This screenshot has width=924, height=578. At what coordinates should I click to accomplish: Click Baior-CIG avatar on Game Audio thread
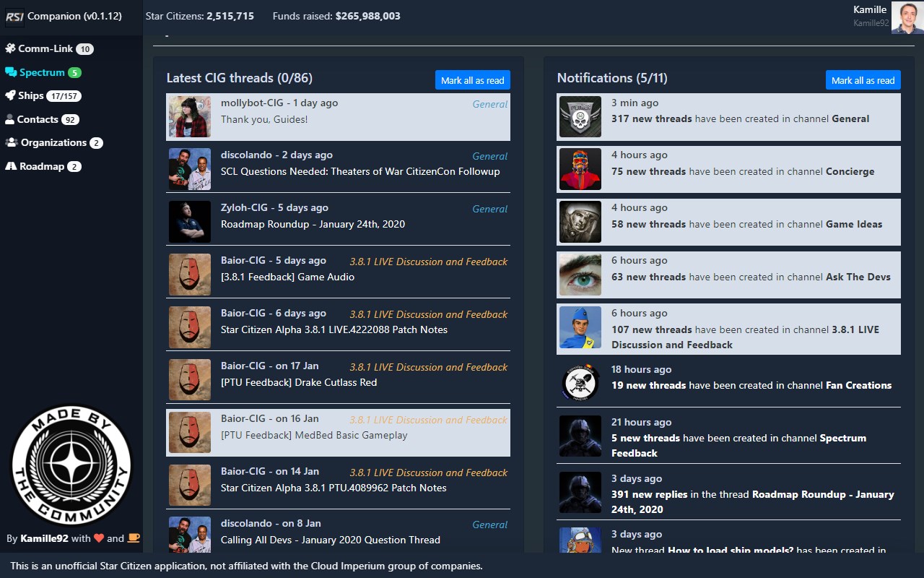190,274
